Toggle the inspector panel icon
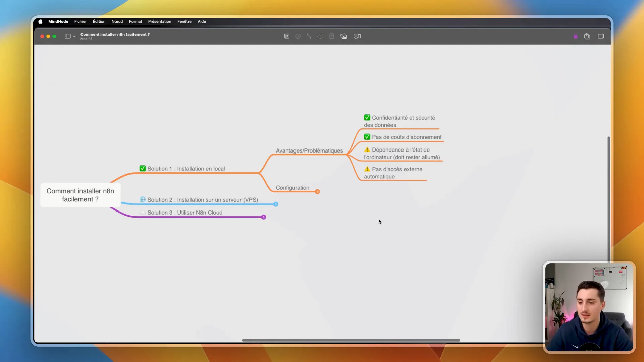 click(x=601, y=36)
